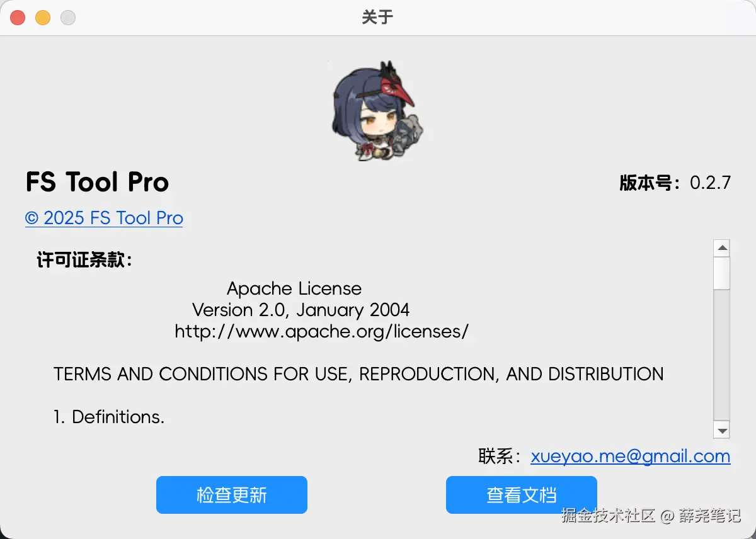This screenshot has height=539, width=756.
Task: Click the empty scrollbar track below thumb
Action: pyautogui.click(x=722, y=355)
